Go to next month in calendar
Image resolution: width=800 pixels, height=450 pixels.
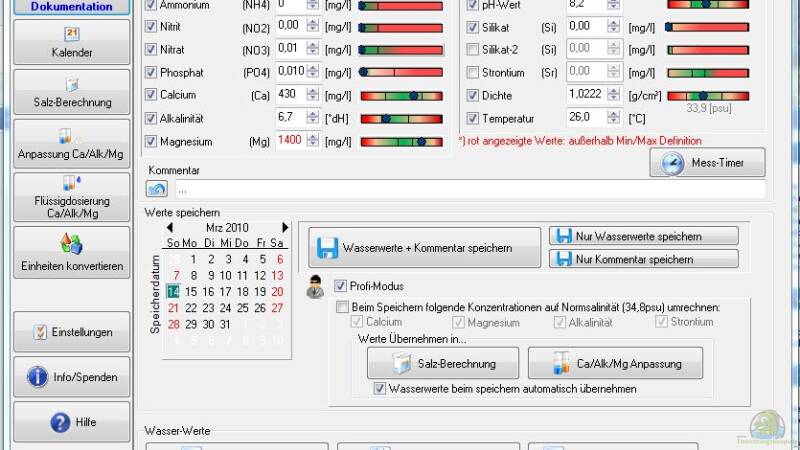[285, 227]
